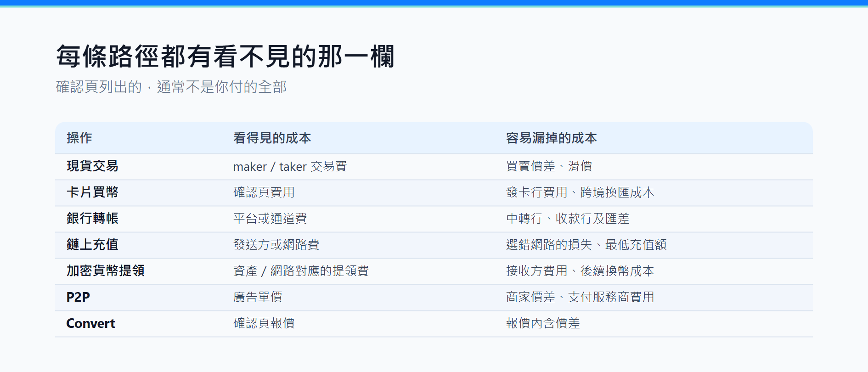
Task: Click the cell 報價內含價差
Action: point(543,323)
